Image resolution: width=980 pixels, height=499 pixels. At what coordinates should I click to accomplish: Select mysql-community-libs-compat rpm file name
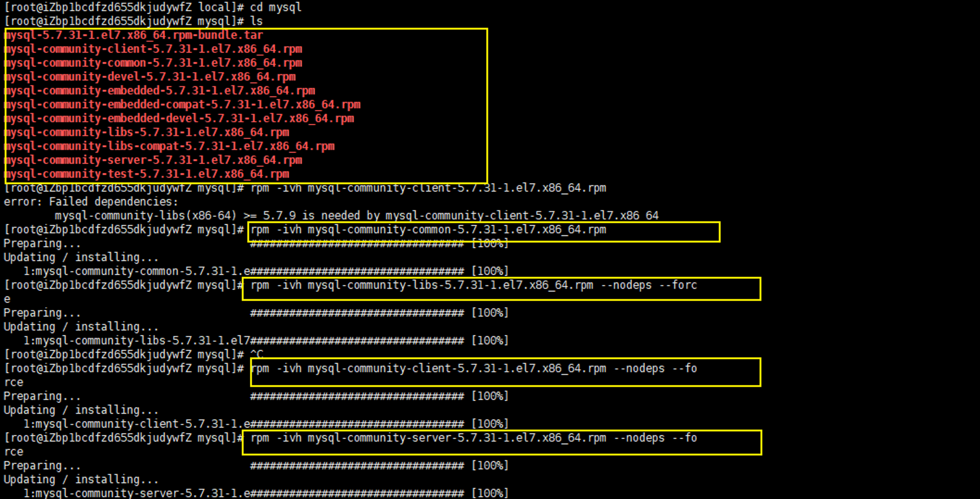(170, 146)
